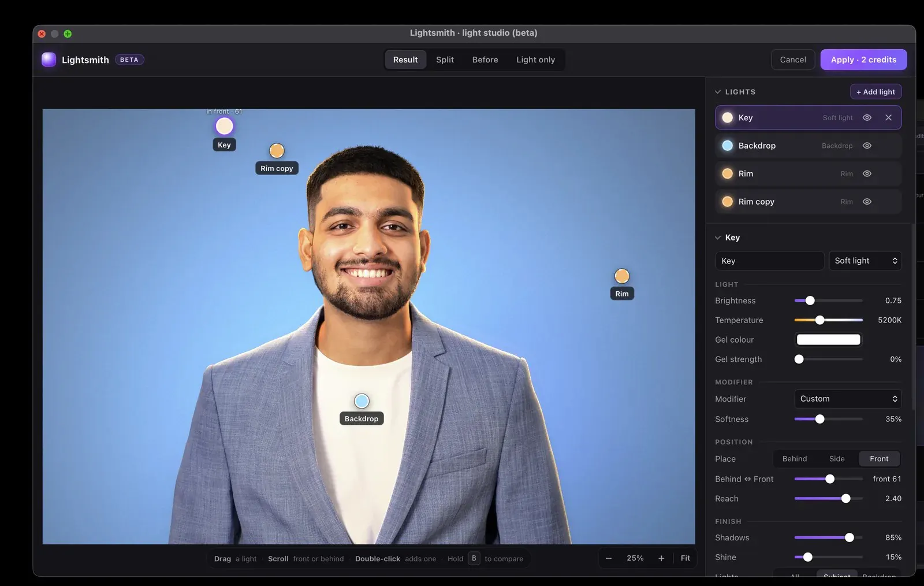
Task: Zoom in with the plus icon
Action: [x=661, y=558]
